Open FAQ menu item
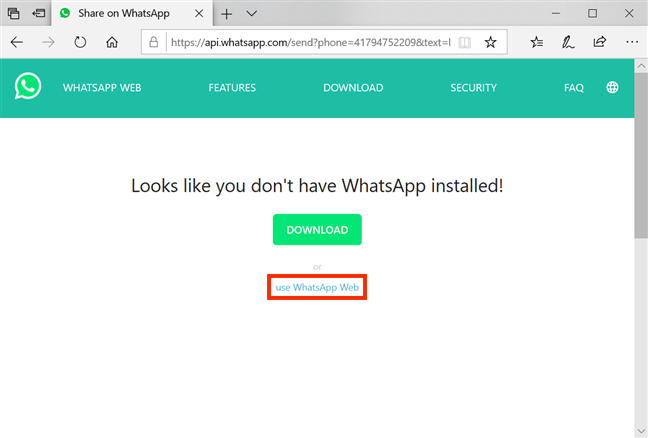648x438 pixels. pyautogui.click(x=574, y=88)
